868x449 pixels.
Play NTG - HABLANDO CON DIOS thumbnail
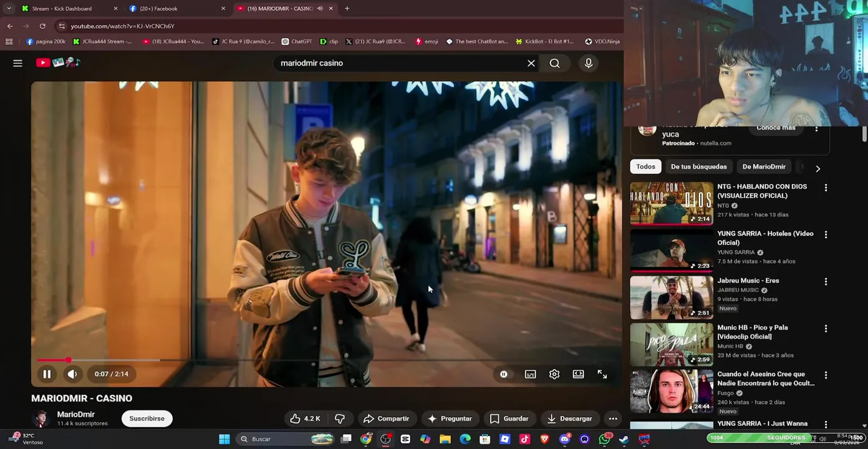pos(671,203)
